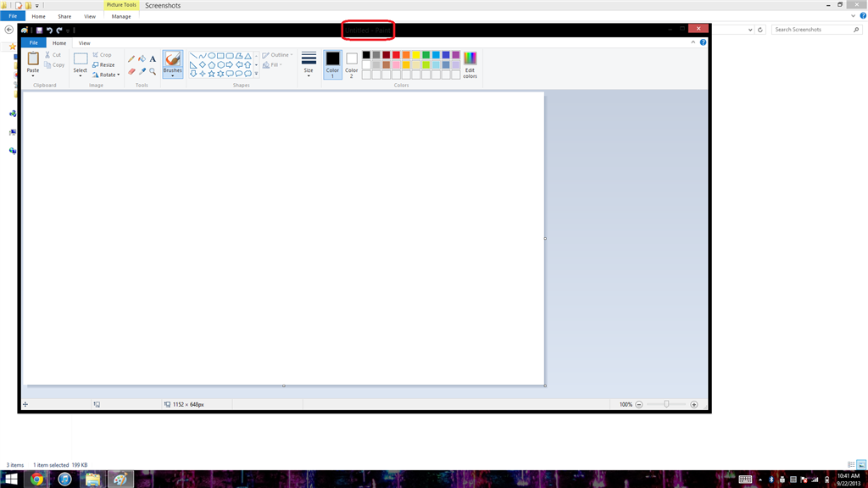Select the Diamond shape
The image size is (868, 488).
tap(203, 64)
